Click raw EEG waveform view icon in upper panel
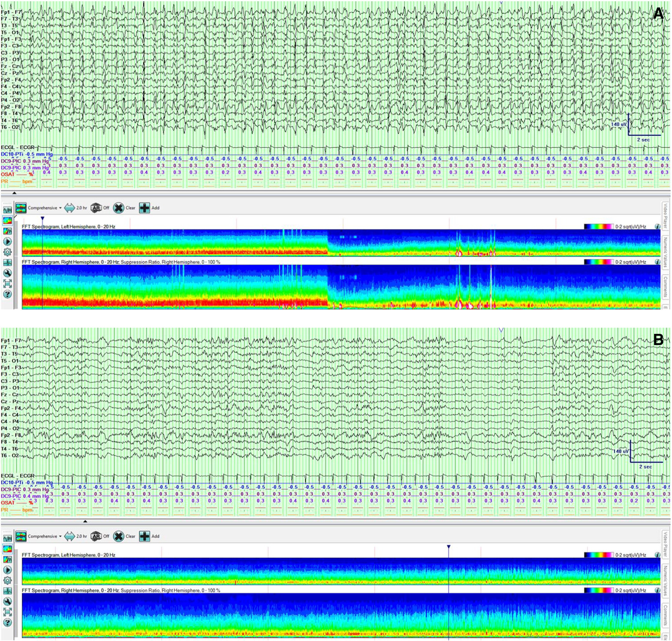Viewport: 672px width, 641px height. (7, 210)
